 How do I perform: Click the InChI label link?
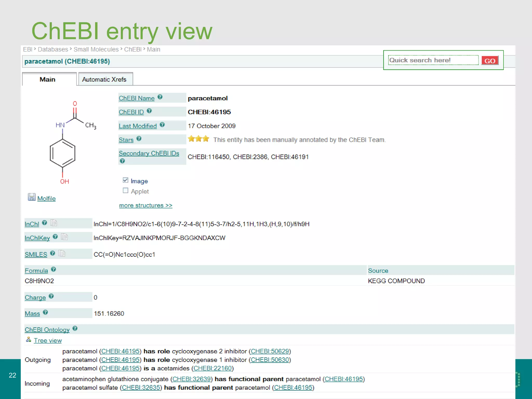coord(32,224)
